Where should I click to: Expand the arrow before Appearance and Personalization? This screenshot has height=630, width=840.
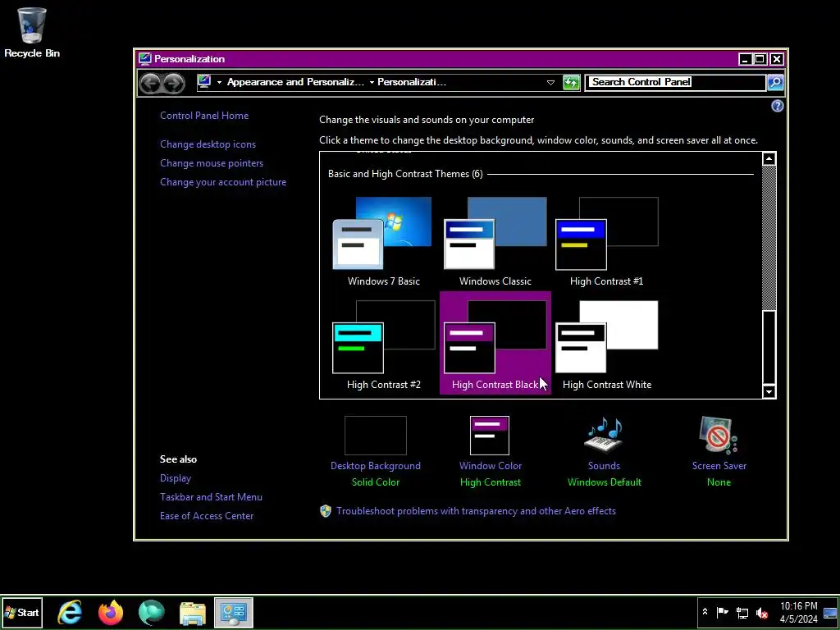[219, 83]
